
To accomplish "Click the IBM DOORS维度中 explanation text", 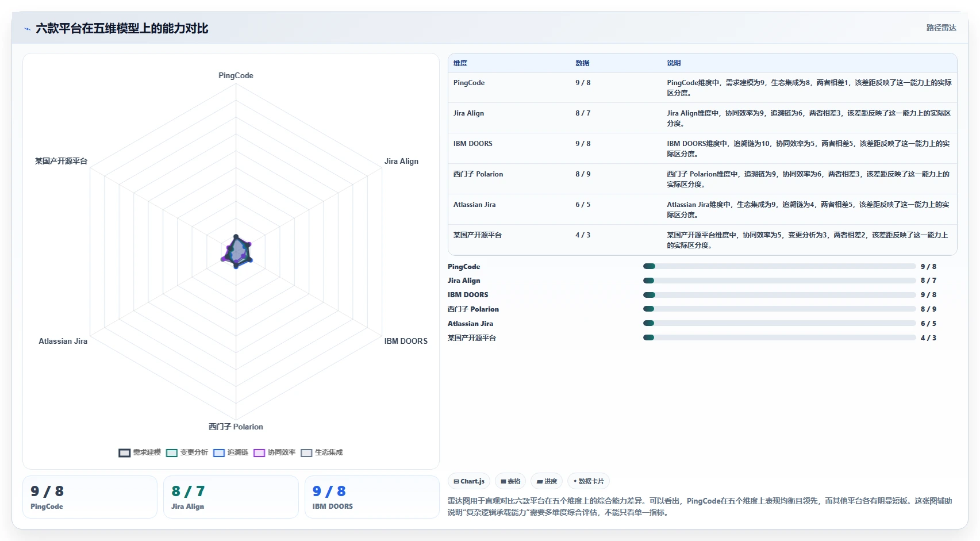I will pyautogui.click(x=809, y=148).
